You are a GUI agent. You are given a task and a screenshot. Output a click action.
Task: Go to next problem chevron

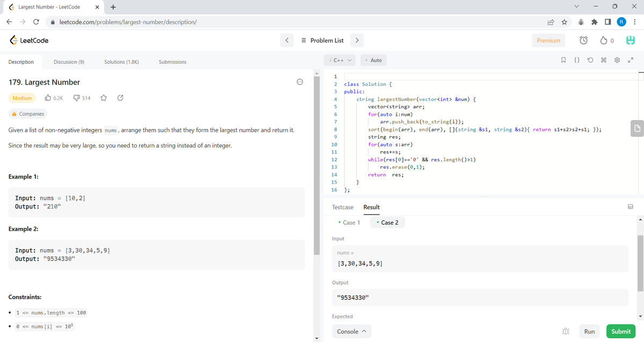point(357,40)
